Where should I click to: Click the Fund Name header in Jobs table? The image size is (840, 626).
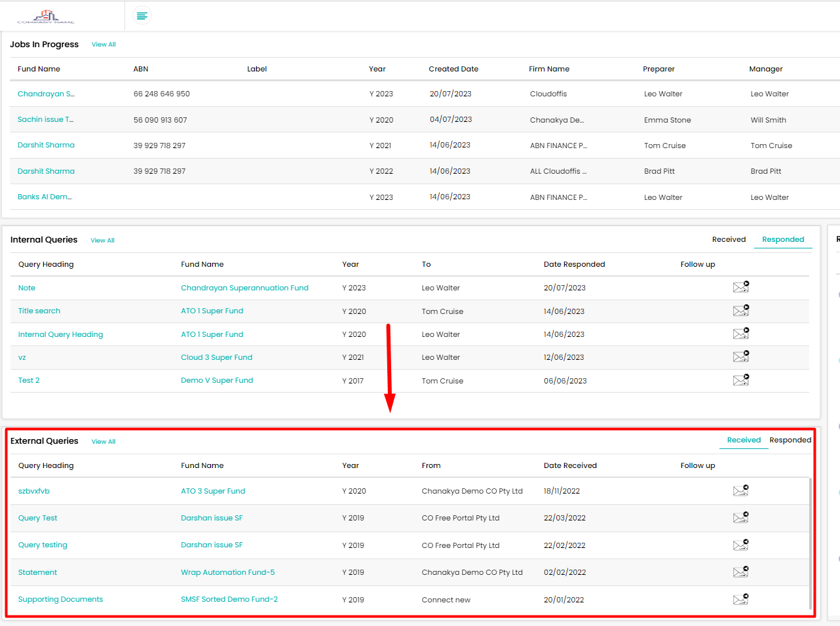39,69
